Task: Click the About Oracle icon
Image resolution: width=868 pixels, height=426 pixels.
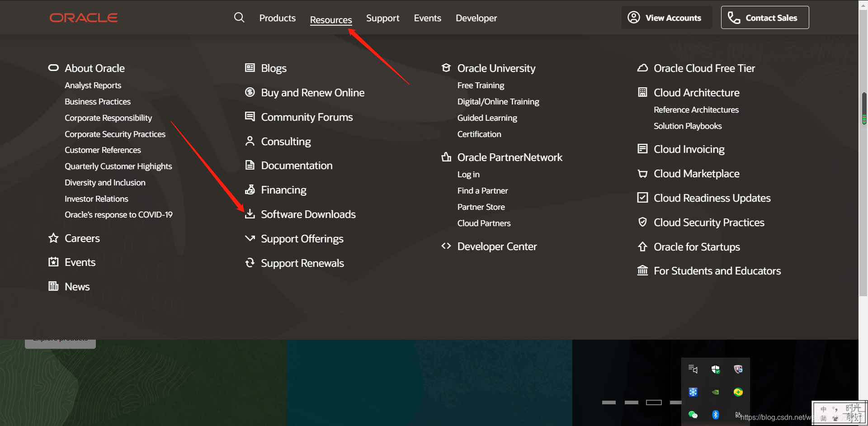Action: [x=53, y=68]
